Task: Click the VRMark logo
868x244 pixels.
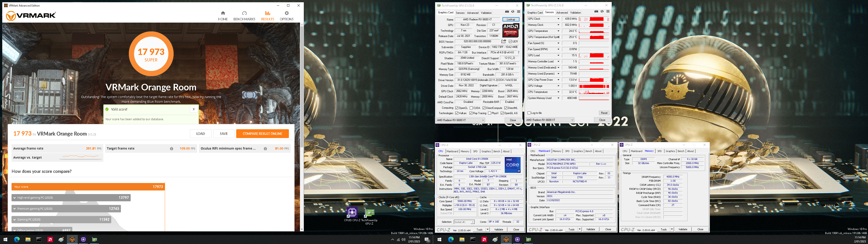Action: 31,16
